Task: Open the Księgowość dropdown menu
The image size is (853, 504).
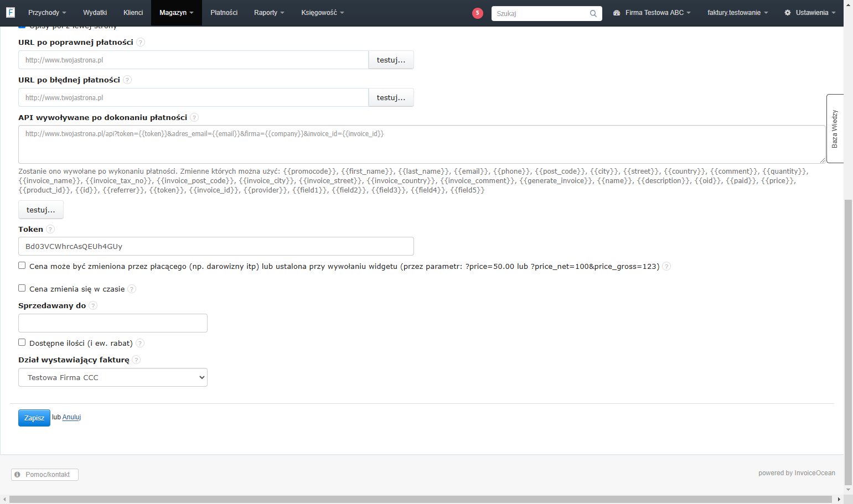Action: [x=323, y=13]
